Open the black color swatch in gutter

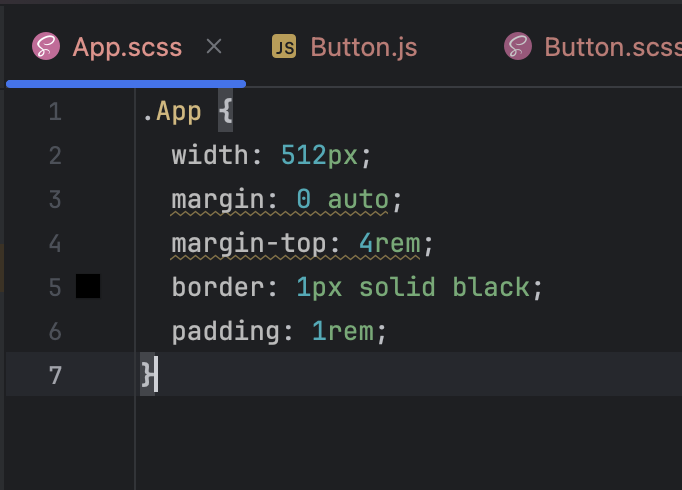[x=88, y=286]
